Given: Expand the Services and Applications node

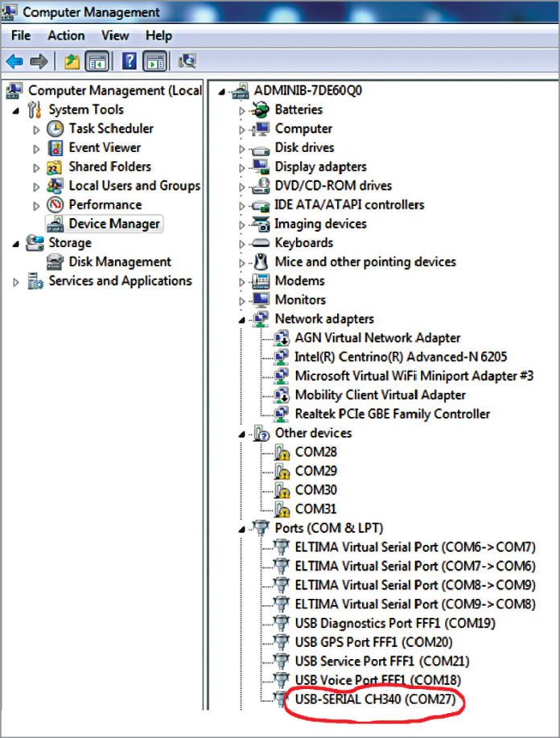Looking at the screenshot, I should pyautogui.click(x=15, y=282).
